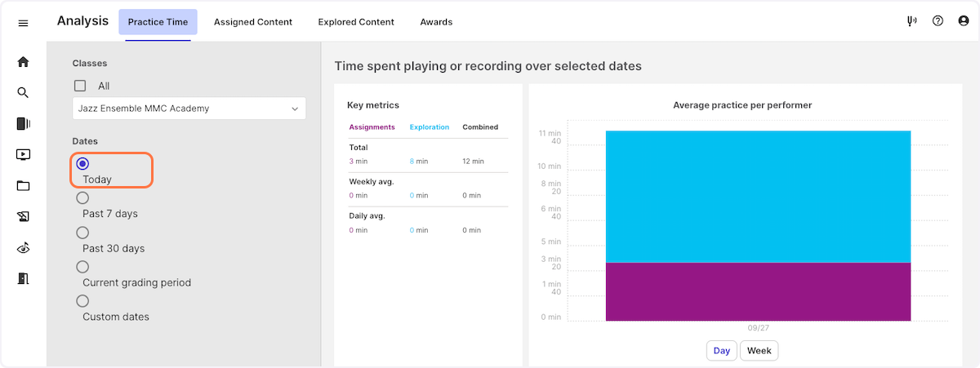Select the Past 30 days option
980x368 pixels.
(x=82, y=233)
